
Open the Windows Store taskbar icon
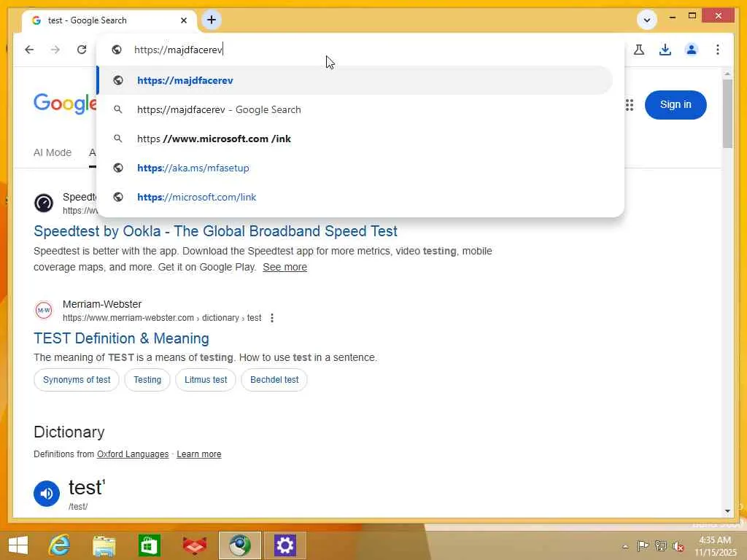coord(149,545)
